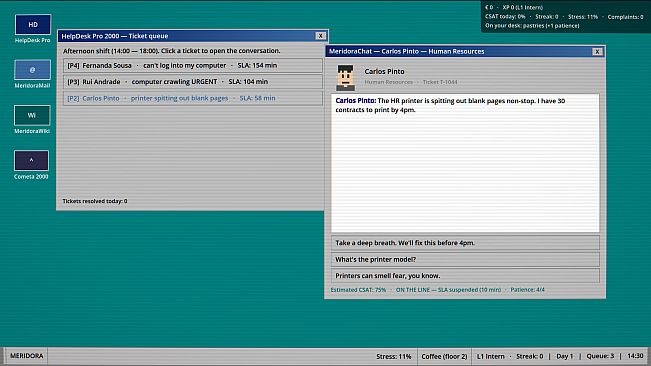This screenshot has width=651, height=366.
Task: Click the MERIDORA start button
Action: (26, 356)
